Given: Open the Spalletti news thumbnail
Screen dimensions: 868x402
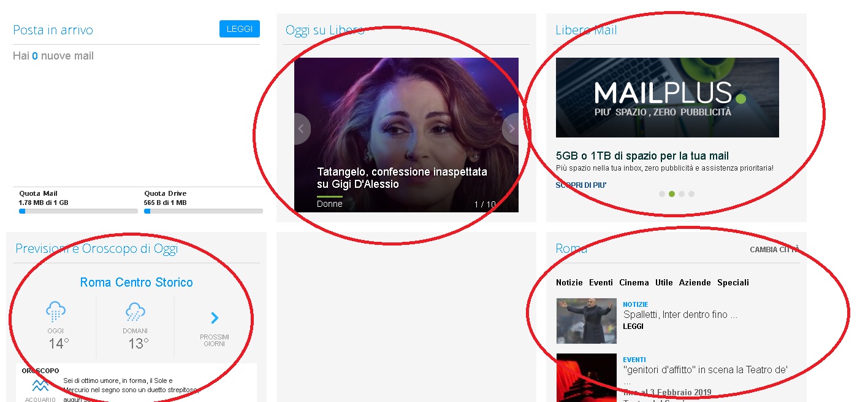Looking at the screenshot, I should pyautogui.click(x=587, y=321).
